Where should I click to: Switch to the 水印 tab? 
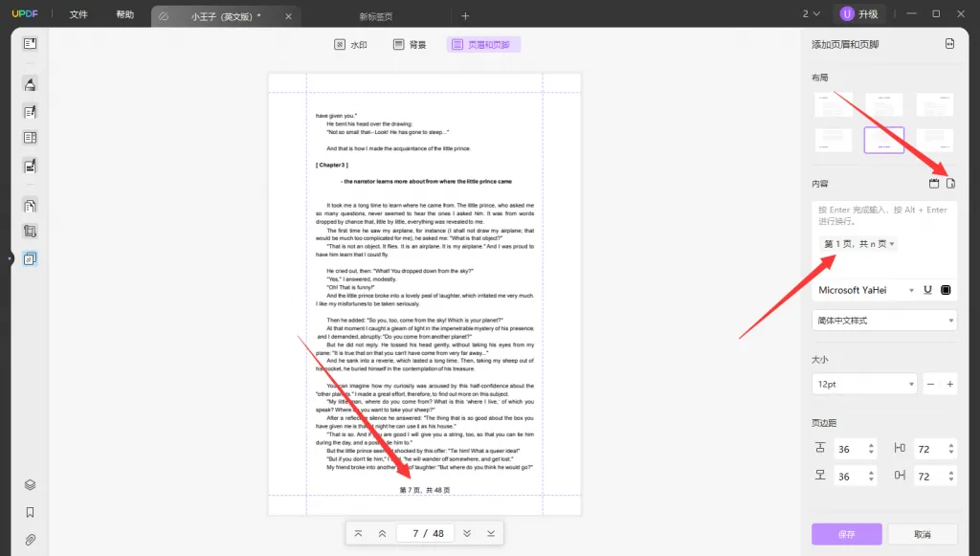point(350,44)
